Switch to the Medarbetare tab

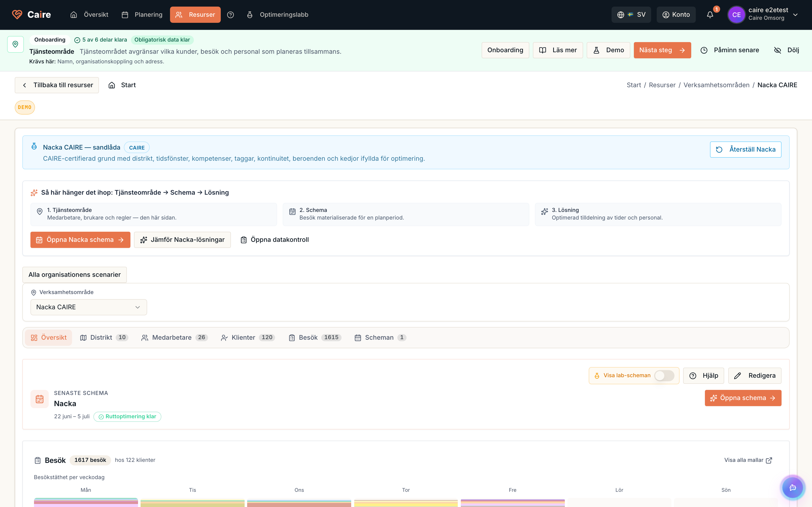tap(174, 338)
